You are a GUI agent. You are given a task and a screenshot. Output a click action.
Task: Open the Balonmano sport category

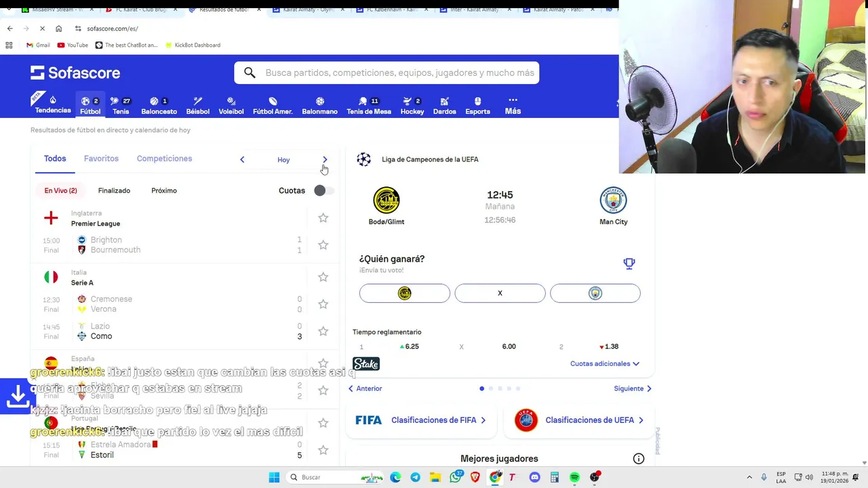click(x=319, y=105)
